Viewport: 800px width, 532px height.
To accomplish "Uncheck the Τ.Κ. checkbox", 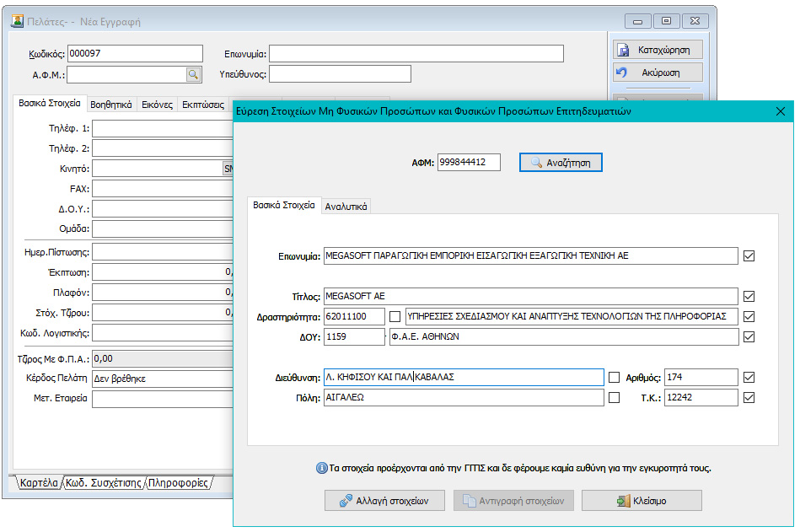I will tap(749, 397).
